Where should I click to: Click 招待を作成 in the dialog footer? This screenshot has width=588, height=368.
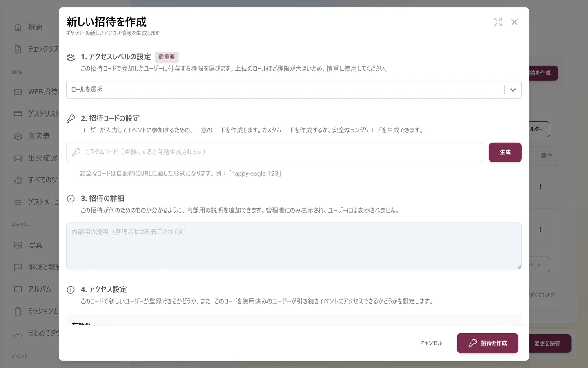coord(488,343)
